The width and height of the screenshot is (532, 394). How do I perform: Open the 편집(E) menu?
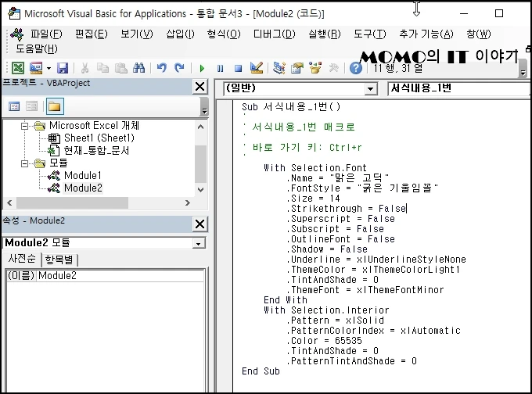pyautogui.click(x=92, y=34)
